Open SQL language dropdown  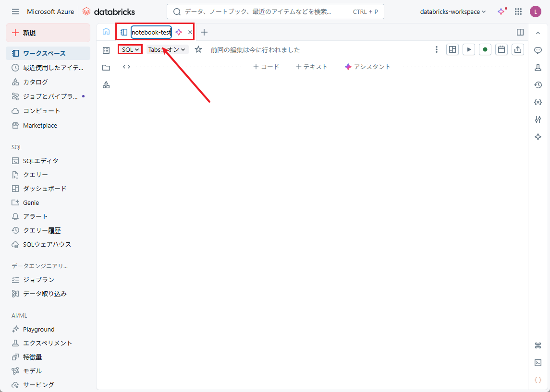pos(130,50)
